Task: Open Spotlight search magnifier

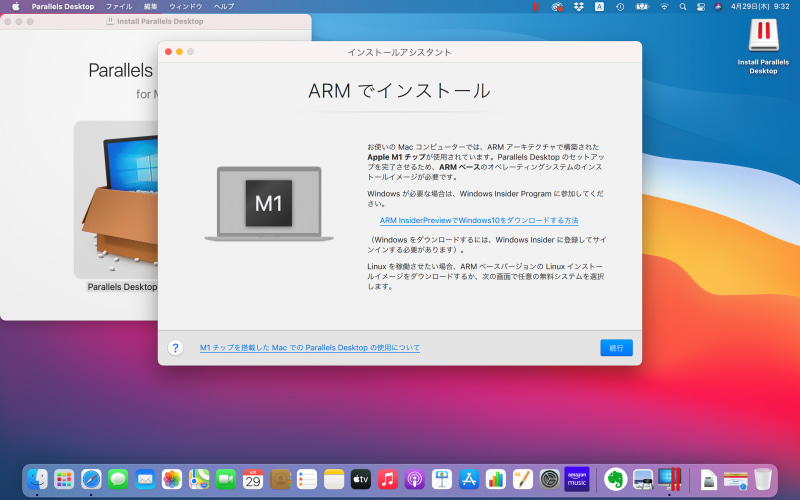Action: [x=683, y=7]
